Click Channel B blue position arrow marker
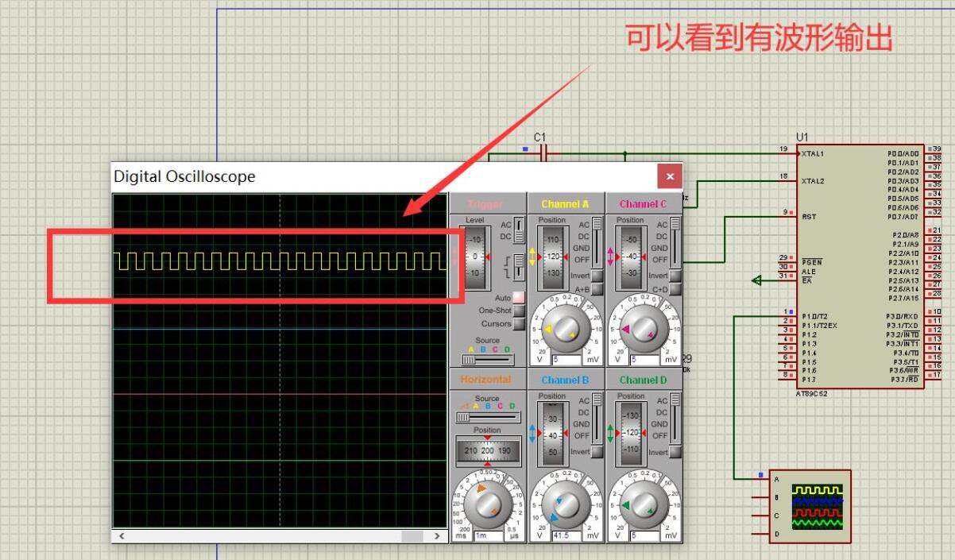Screen dimensions: 955x560 (533, 434)
